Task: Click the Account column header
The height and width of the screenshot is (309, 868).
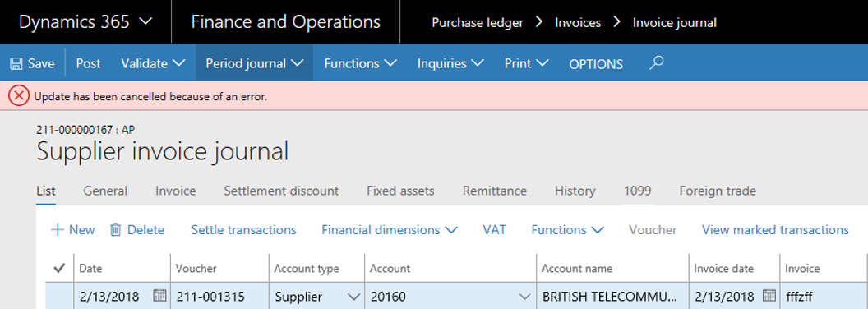Action: [x=390, y=269]
